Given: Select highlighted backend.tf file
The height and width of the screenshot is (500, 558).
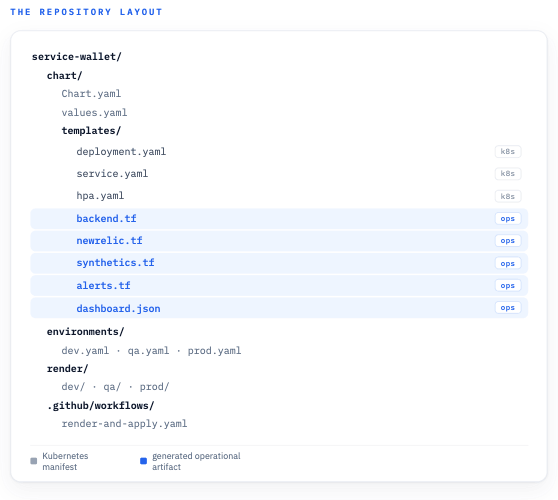Looking at the screenshot, I should 279,219.
